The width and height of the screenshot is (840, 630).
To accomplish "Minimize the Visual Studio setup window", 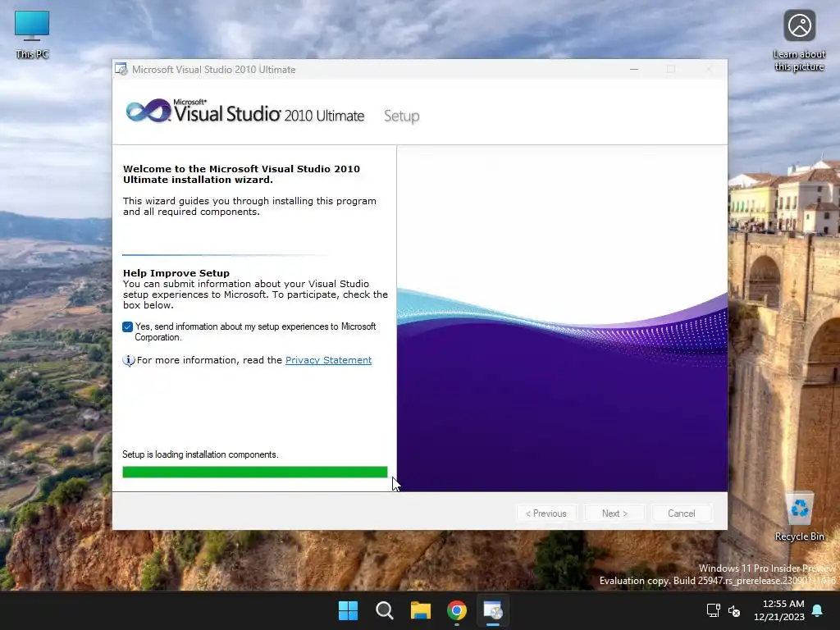I will pyautogui.click(x=634, y=69).
